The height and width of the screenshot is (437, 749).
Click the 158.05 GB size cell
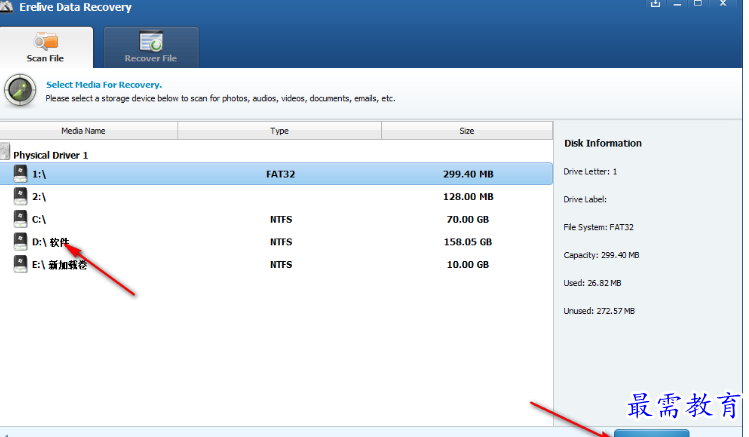[x=468, y=242]
